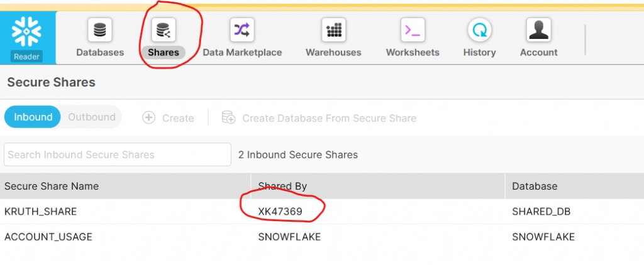
Task: Click the Shares tab label
Action: (x=164, y=53)
